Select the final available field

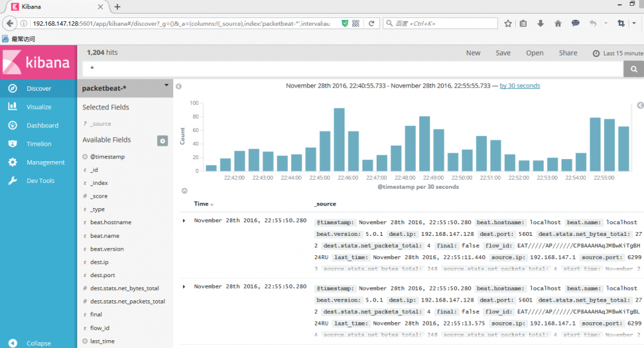pyautogui.click(x=96, y=314)
